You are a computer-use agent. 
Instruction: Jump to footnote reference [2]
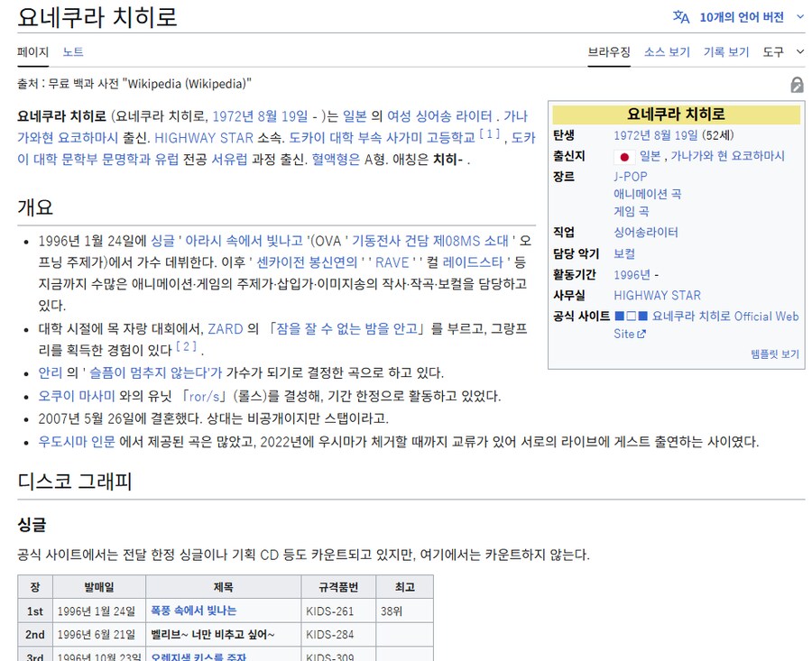coord(187,346)
